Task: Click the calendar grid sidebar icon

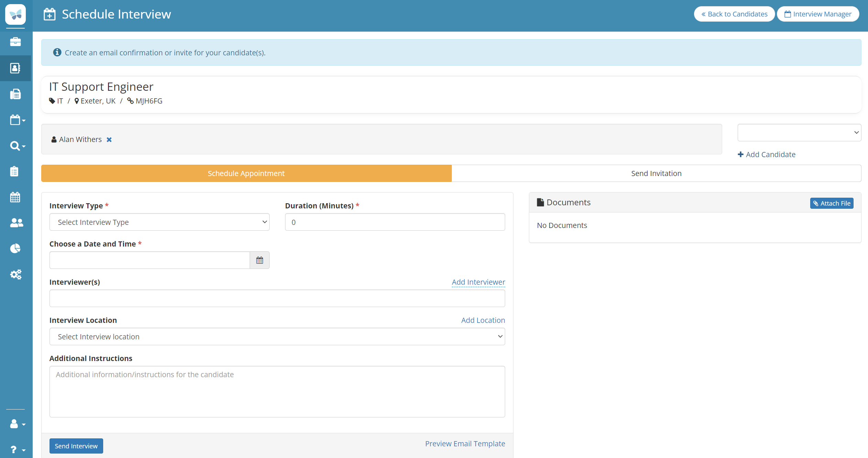Action: click(15, 197)
